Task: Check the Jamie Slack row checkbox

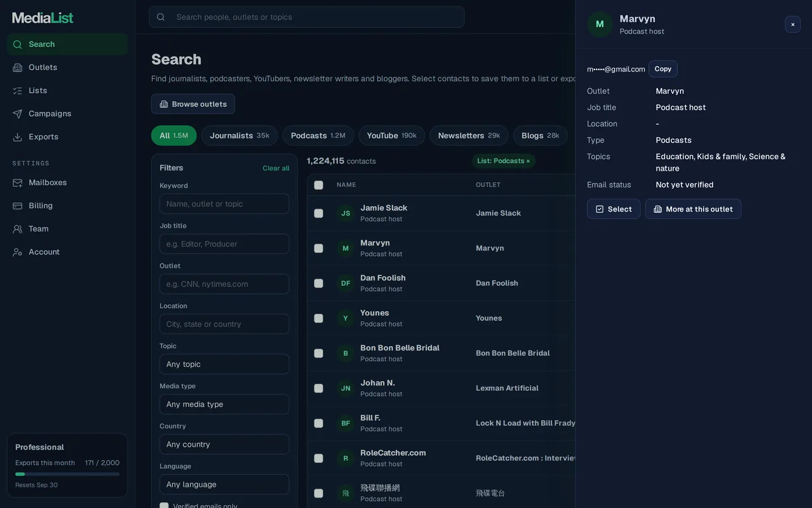Action: pos(319,213)
